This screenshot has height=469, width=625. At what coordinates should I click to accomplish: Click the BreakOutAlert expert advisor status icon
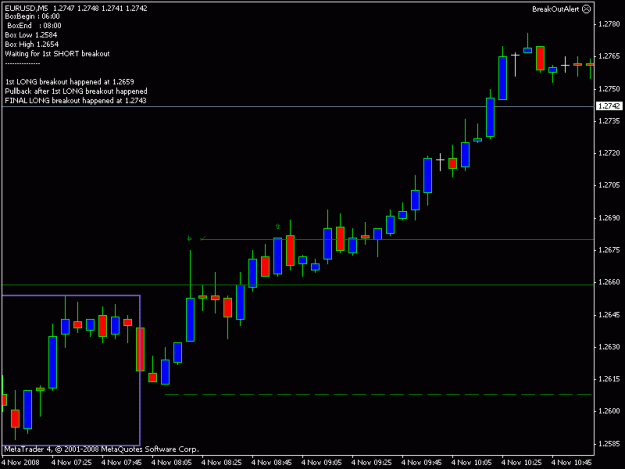586,9
